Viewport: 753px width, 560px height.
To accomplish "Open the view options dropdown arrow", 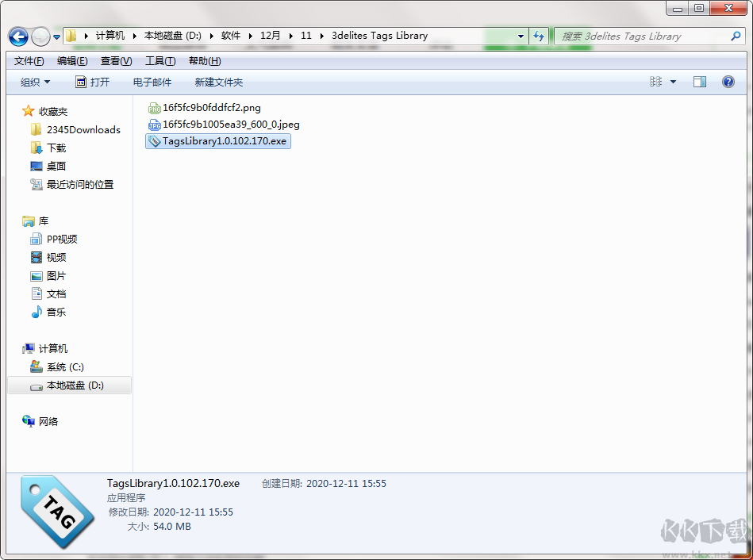I will point(674,82).
